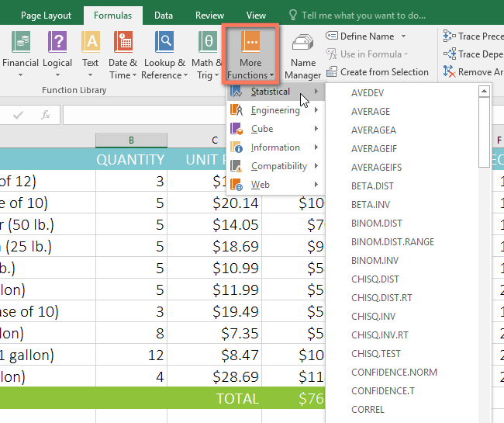Select the AVERAGEIF function
Screen dimensions: 504x423
coord(376,149)
